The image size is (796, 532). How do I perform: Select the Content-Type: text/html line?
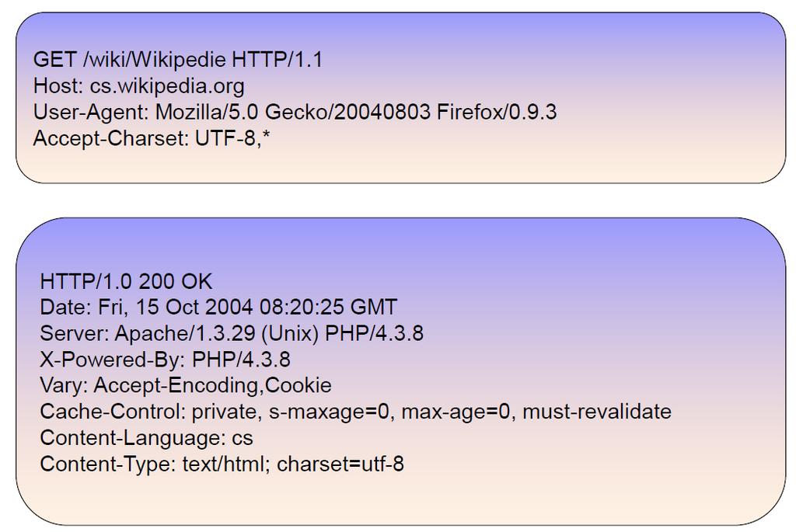click(x=222, y=464)
